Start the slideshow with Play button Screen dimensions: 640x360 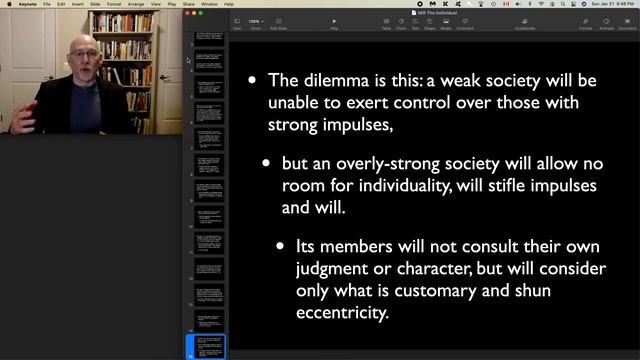point(334,24)
